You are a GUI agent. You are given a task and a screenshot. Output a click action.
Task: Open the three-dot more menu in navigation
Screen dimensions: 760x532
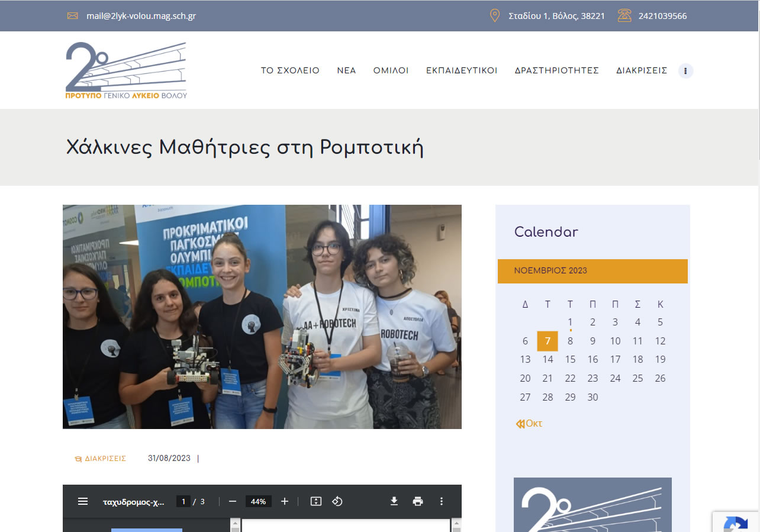tap(685, 70)
